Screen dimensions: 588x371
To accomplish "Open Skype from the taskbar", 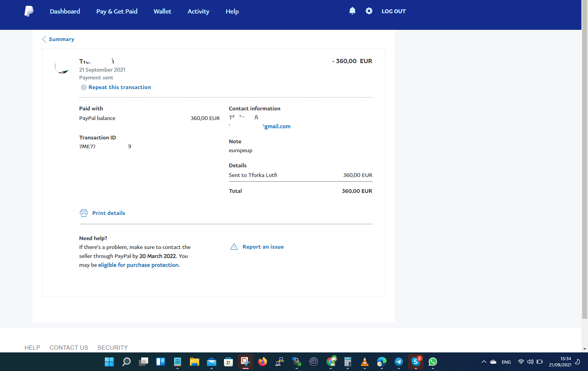I will click(416, 362).
